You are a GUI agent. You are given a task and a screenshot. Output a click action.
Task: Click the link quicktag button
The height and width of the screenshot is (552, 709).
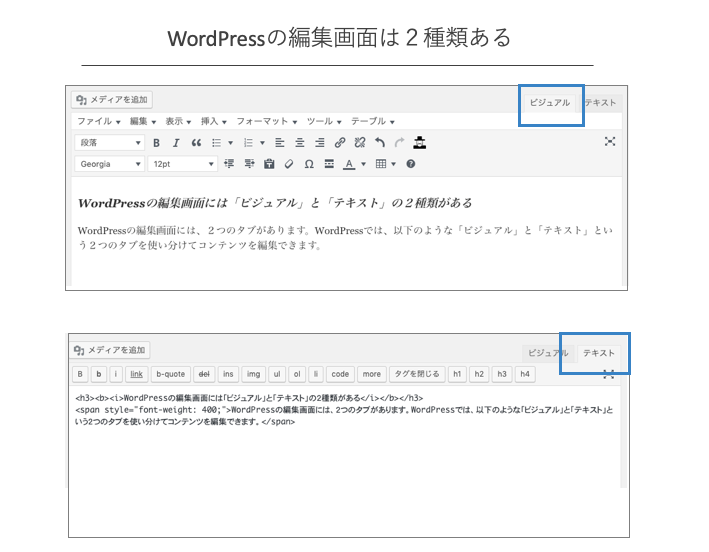point(137,374)
